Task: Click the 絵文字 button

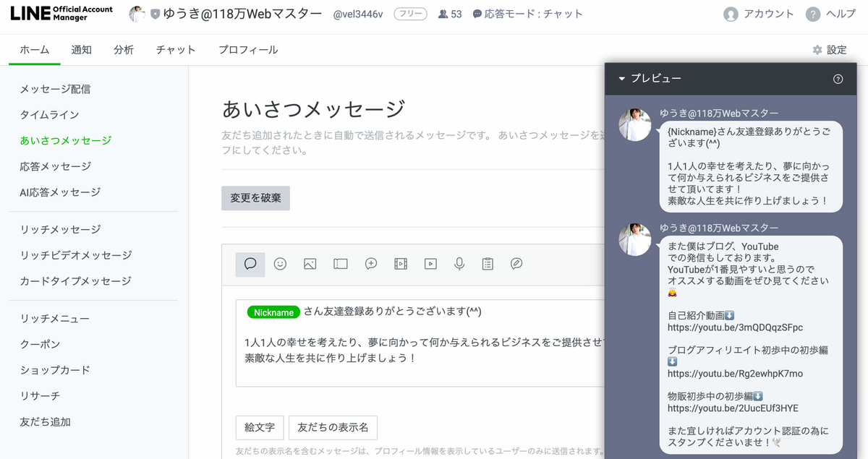Action: 260,427
